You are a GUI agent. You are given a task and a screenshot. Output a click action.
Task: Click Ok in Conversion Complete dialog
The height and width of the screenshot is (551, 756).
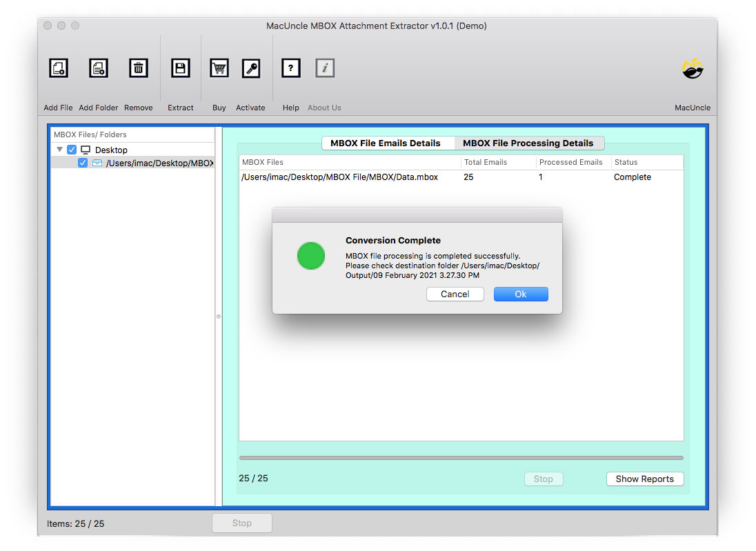pos(521,294)
